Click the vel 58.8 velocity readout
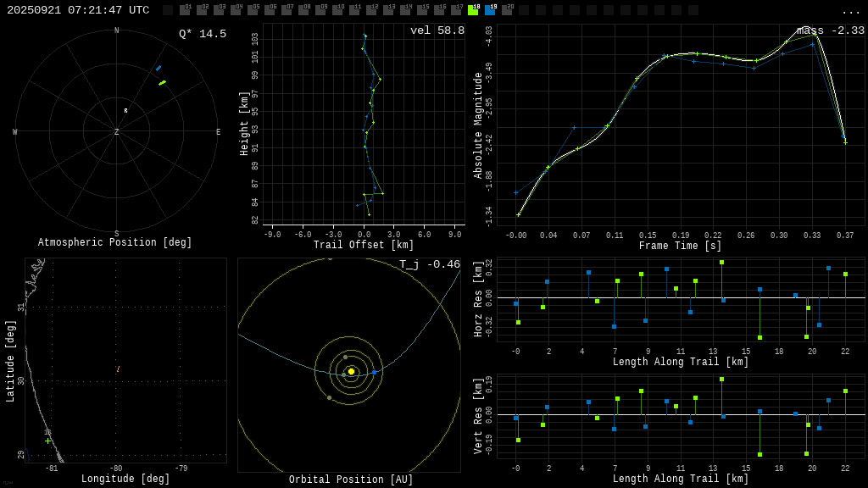 [437, 30]
